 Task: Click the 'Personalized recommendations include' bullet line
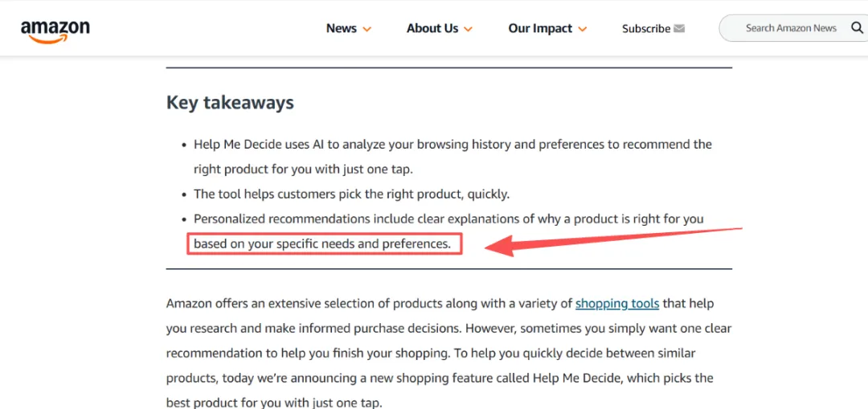tap(448, 219)
